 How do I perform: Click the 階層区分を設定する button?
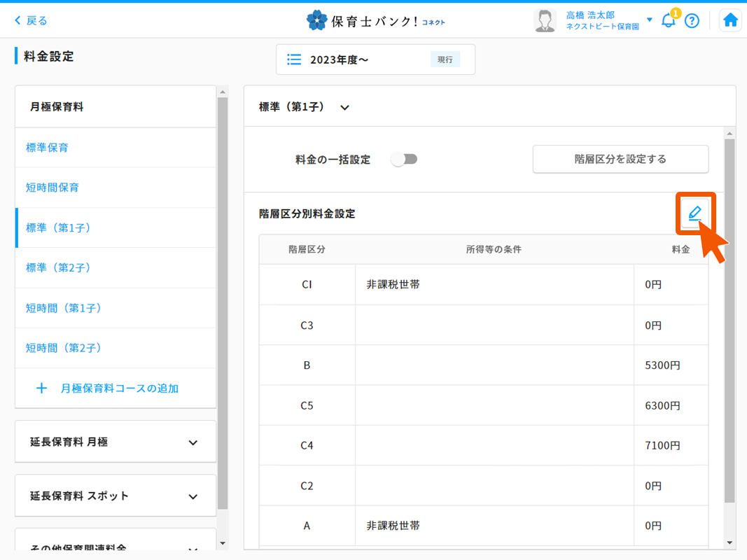(620, 159)
